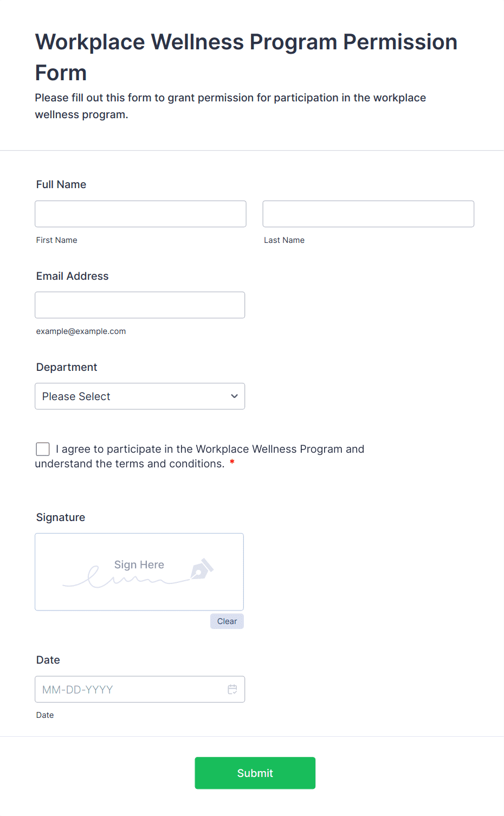The width and height of the screenshot is (504, 816).
Task: Click the form title heading
Action: tap(247, 57)
